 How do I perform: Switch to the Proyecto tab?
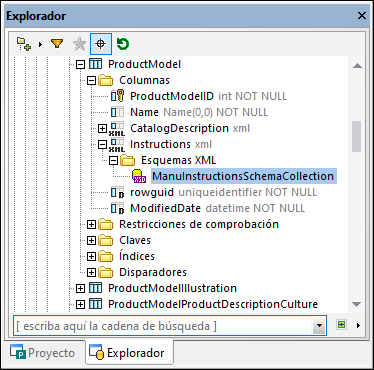(x=43, y=353)
